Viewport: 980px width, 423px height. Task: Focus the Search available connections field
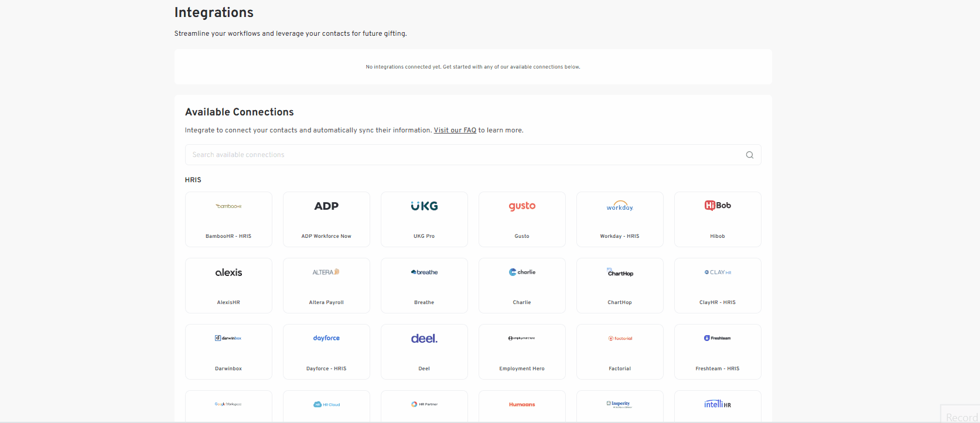[473, 155]
